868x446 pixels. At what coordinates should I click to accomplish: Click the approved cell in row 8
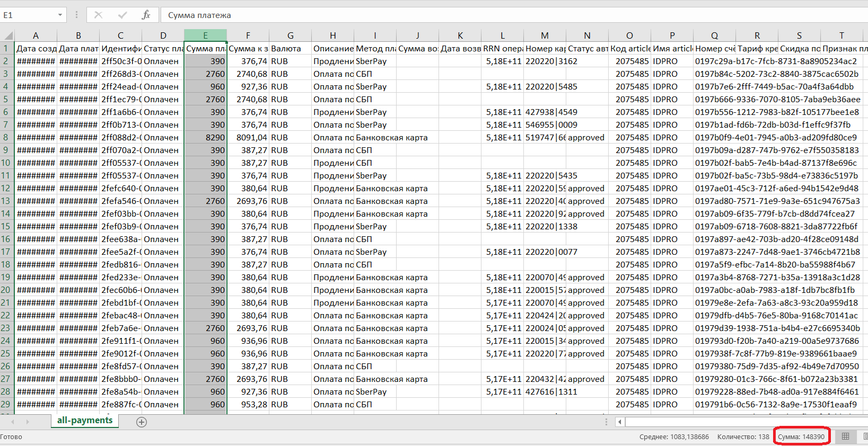tap(587, 137)
